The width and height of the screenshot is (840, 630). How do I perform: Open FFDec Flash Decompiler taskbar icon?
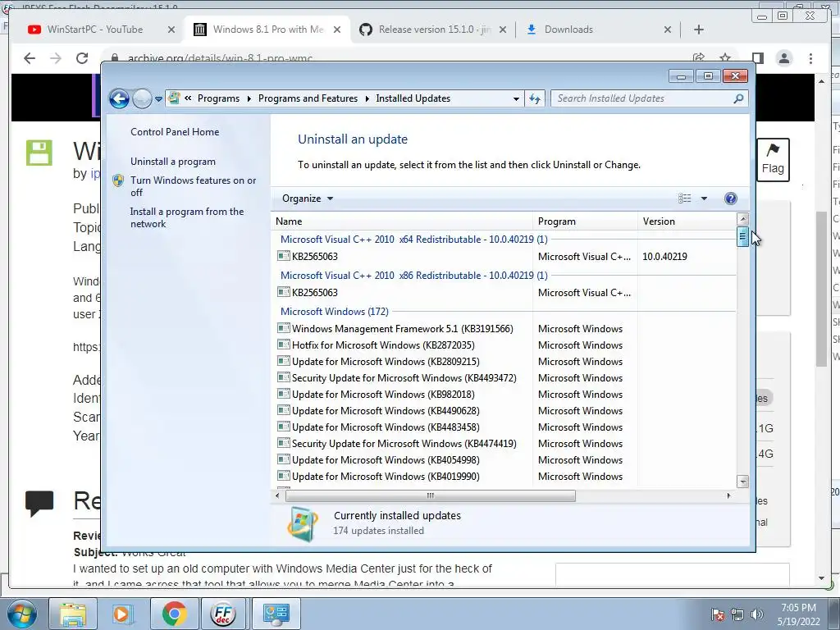tap(223, 614)
